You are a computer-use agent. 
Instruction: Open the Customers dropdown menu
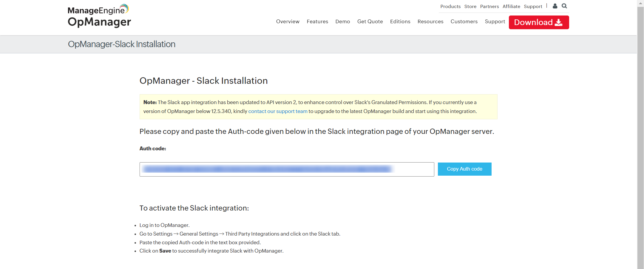pos(464,21)
